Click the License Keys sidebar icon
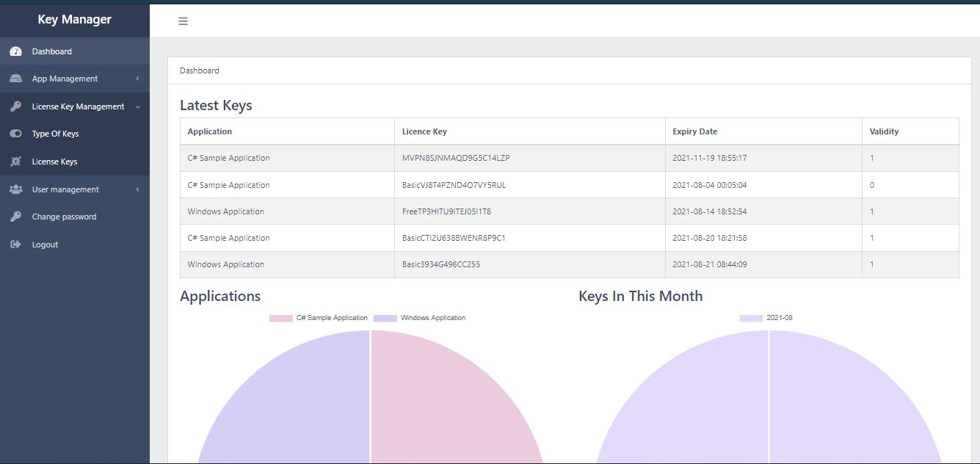980x464 pixels. coord(15,162)
